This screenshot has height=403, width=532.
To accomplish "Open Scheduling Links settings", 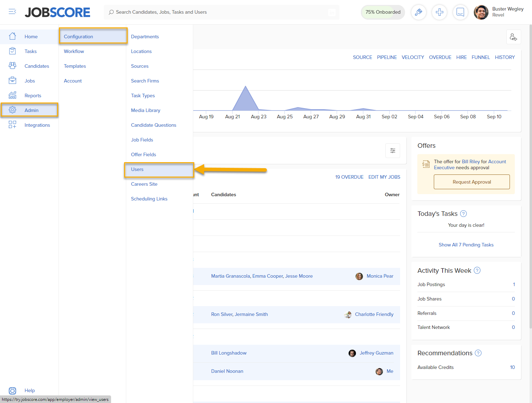I will point(149,199).
